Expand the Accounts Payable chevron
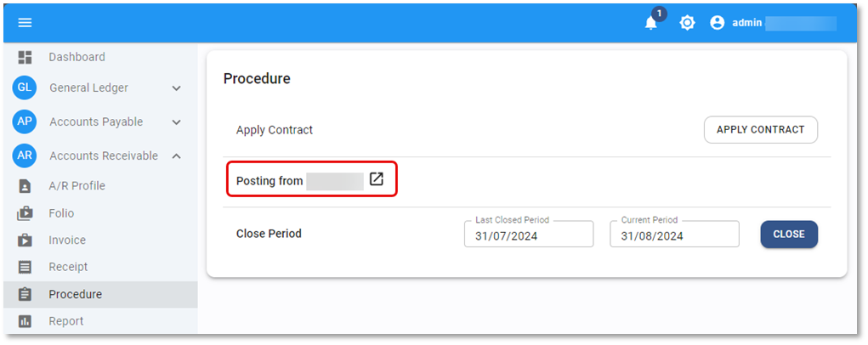 coord(177,122)
